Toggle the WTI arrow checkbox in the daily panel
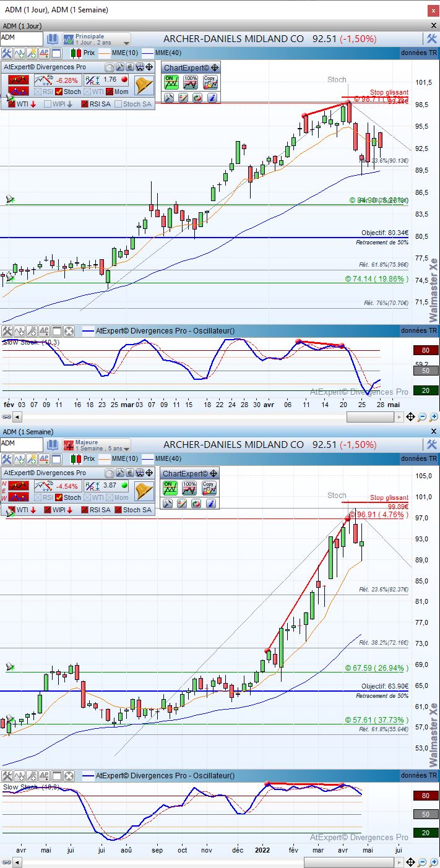Viewport: 440px width, 868px height. coord(12,104)
